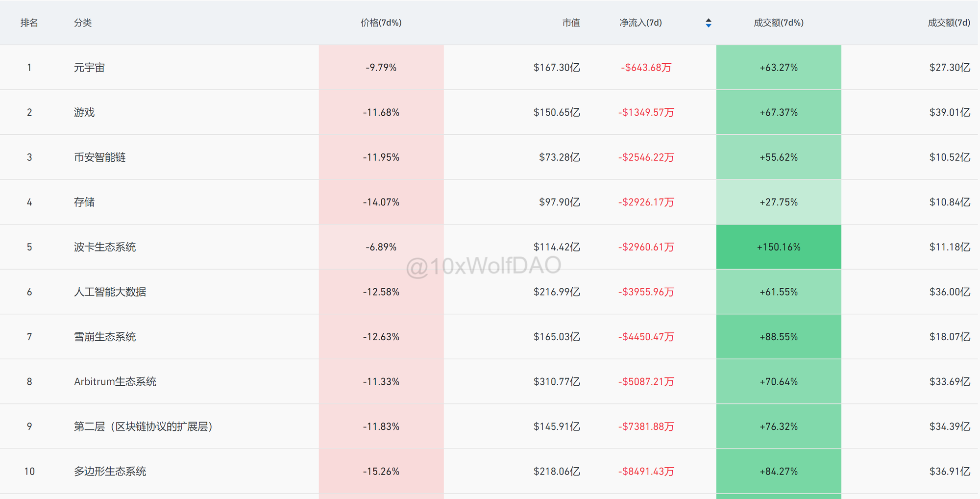980x499 pixels.
Task: Click the 成交额(7d%) column header
Action: click(x=779, y=23)
